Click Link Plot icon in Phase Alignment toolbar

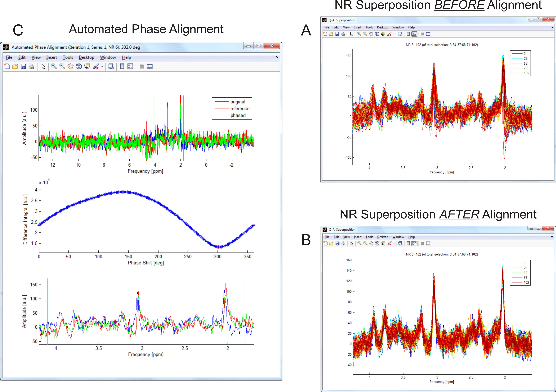(111, 67)
